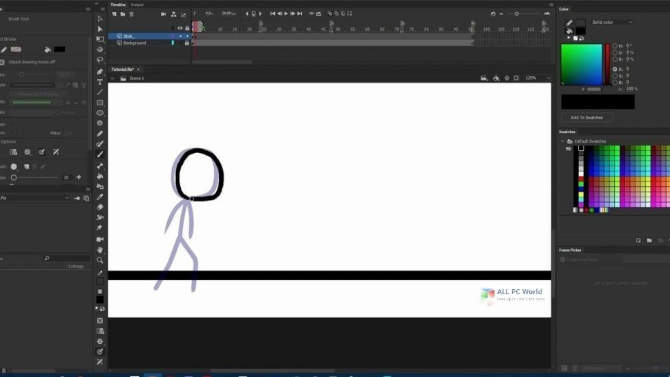Toggle show/hide all layers eye icon

click(180, 28)
